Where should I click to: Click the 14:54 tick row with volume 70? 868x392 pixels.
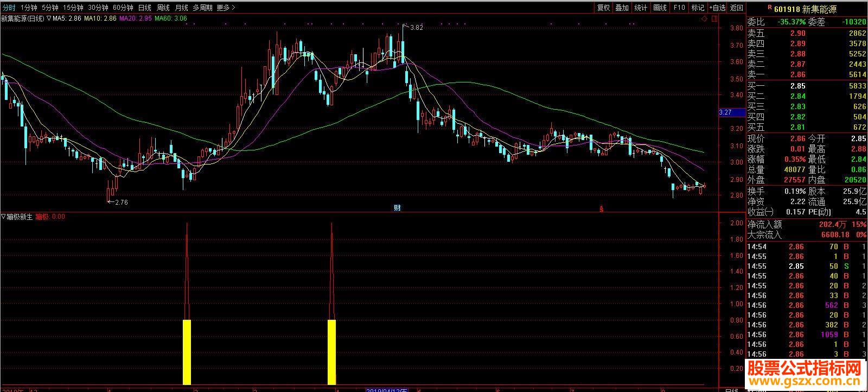(x=807, y=246)
